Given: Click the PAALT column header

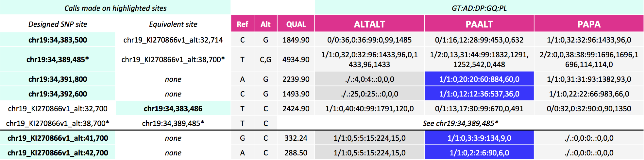Looking at the screenshot, I should pos(479,24).
